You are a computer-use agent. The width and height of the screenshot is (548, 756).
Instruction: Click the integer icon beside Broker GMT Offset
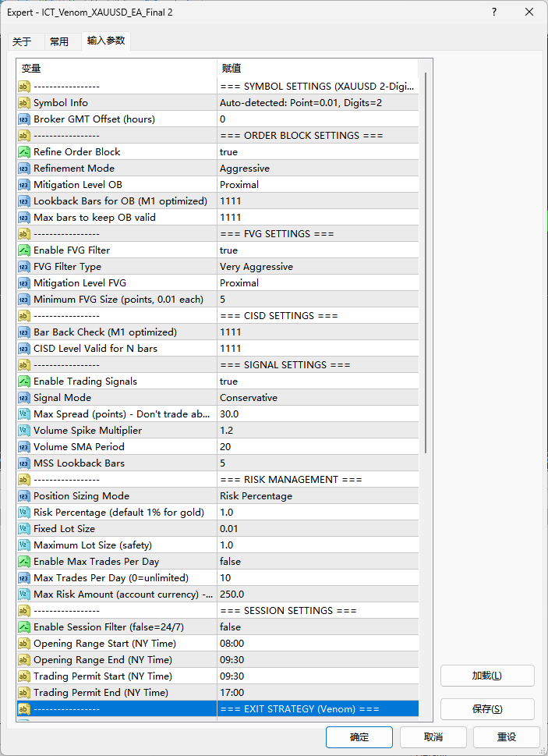[24, 119]
